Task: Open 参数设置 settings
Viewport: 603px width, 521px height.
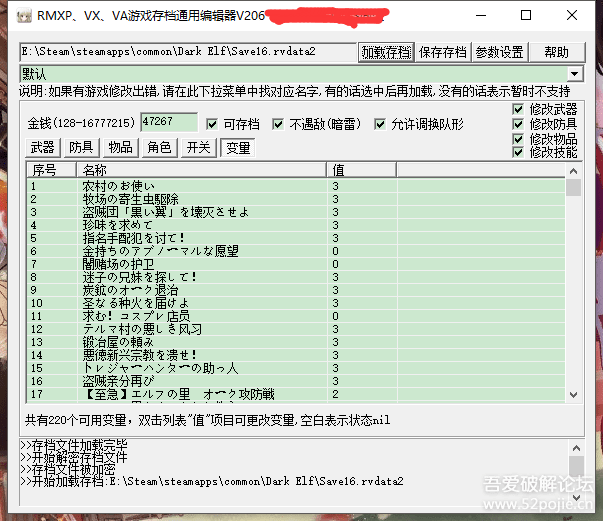Action: (x=499, y=52)
